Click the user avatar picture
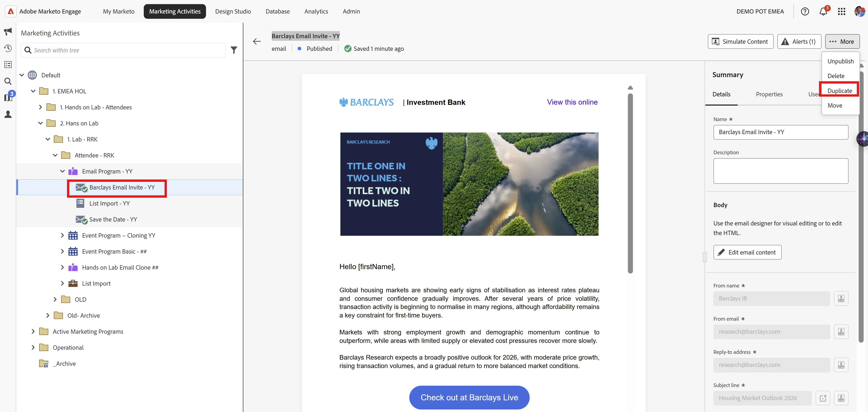 pos(859,11)
